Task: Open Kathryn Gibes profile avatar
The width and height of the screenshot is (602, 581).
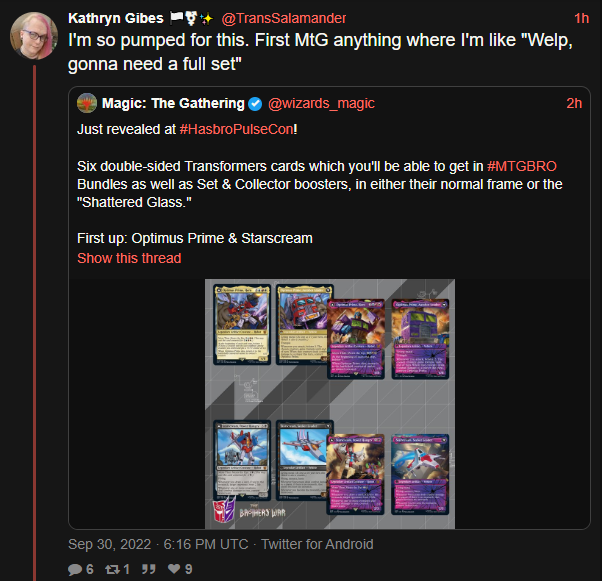Action: click(34, 36)
